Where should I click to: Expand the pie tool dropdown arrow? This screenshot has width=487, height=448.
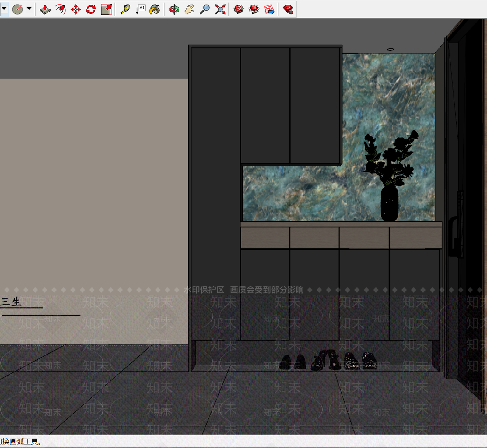pos(29,9)
